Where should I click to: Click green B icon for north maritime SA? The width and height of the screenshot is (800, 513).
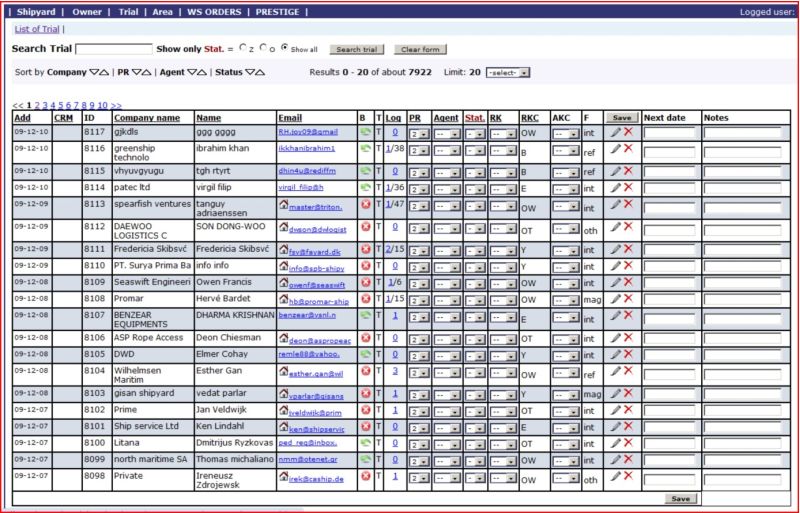click(365, 459)
